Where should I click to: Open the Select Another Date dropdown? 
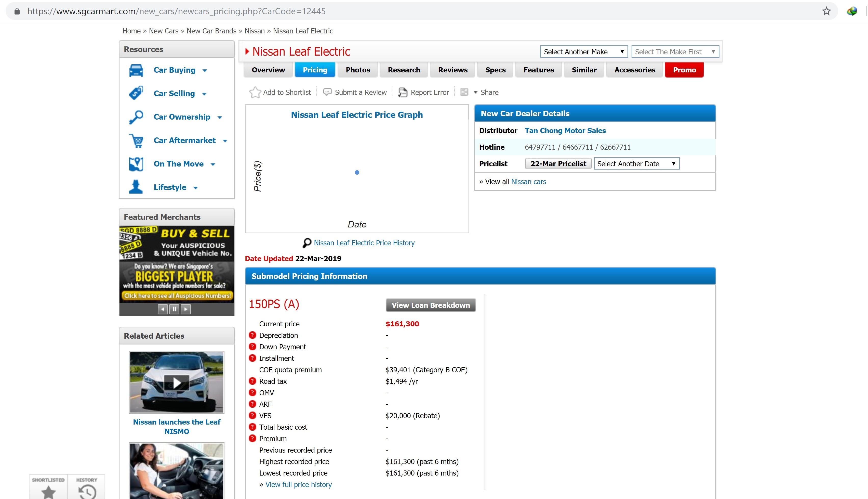point(636,164)
